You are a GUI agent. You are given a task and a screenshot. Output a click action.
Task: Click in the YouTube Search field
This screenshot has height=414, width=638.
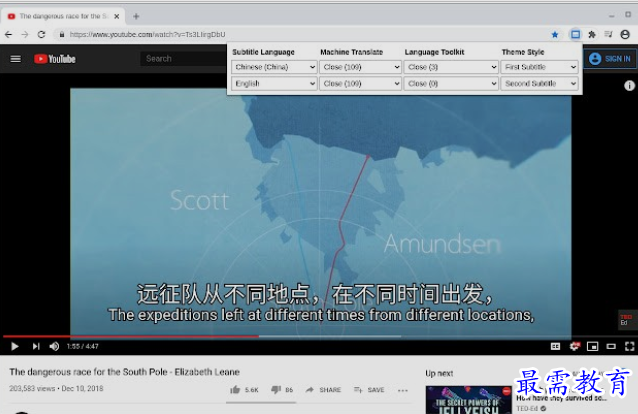(183, 59)
